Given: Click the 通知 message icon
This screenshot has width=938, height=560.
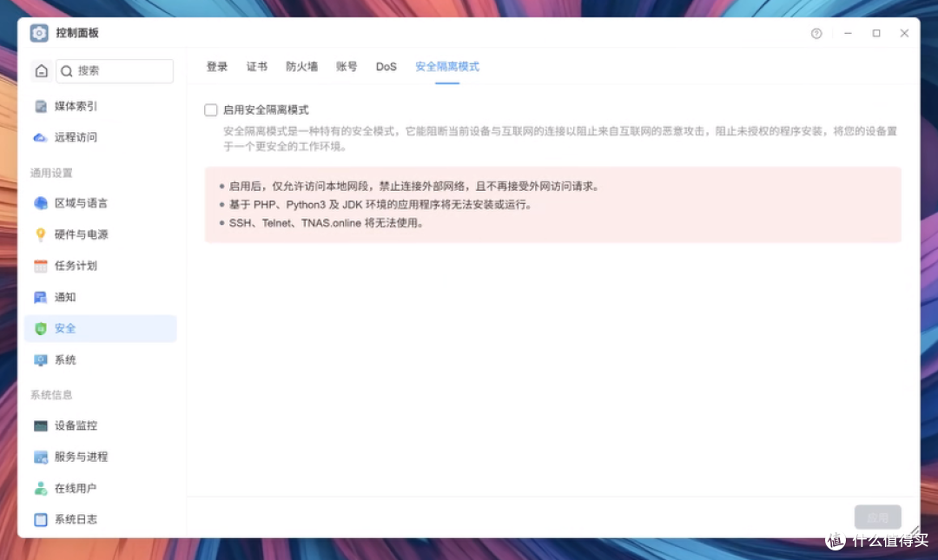Looking at the screenshot, I should 41,297.
